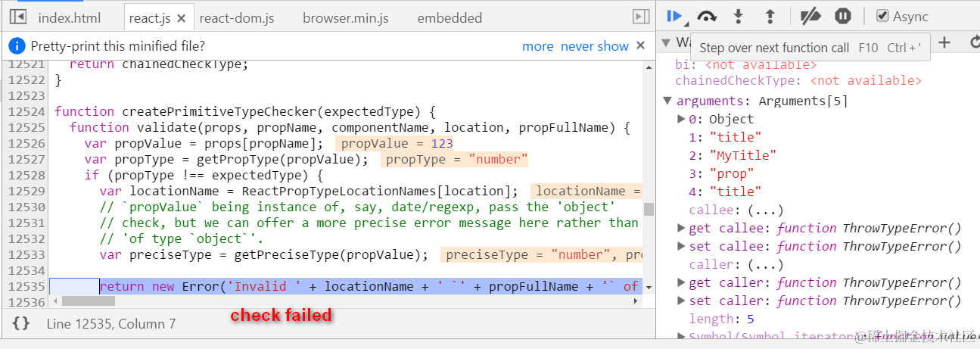Select argument 2: "MyTitle" value
Screen dimensions: 980x349
743,155
